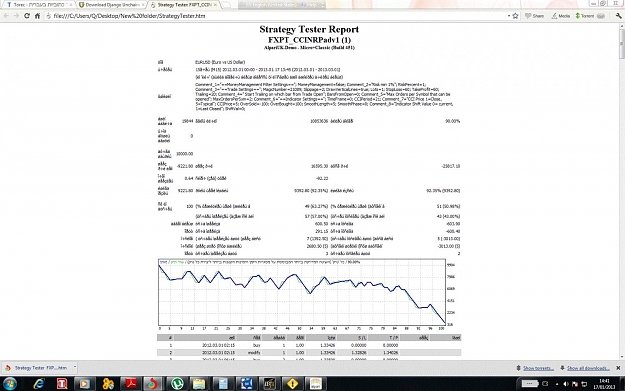Open the taskbar clock showing 14:41
This screenshot has width=625, height=391.
point(604,384)
